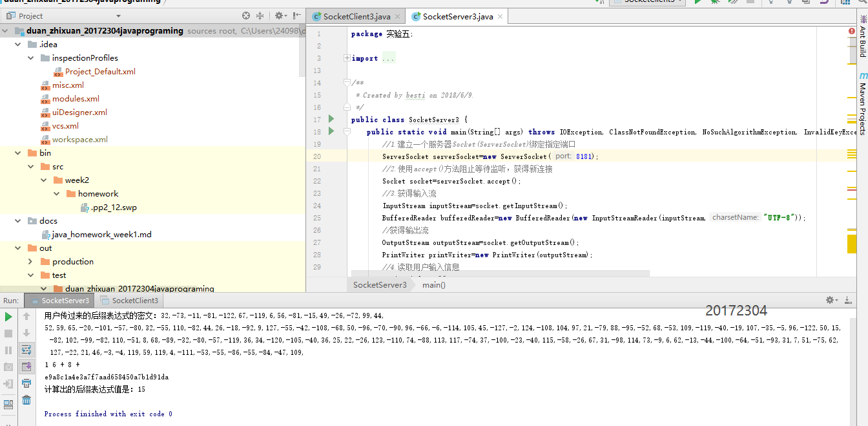The height and width of the screenshot is (426, 868).
Task: Open Run panel gear settings
Action: pos(832,300)
